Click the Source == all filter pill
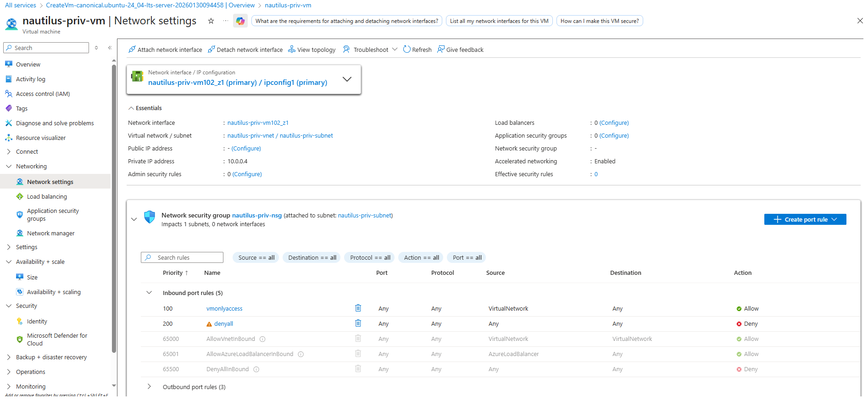The width and height of the screenshot is (868, 401). coord(256,257)
